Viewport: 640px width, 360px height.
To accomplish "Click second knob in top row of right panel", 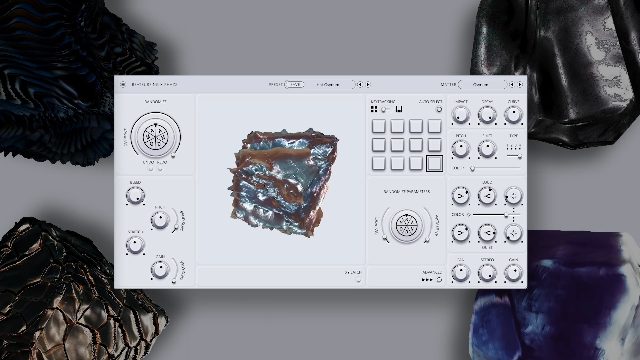I will 487,115.
